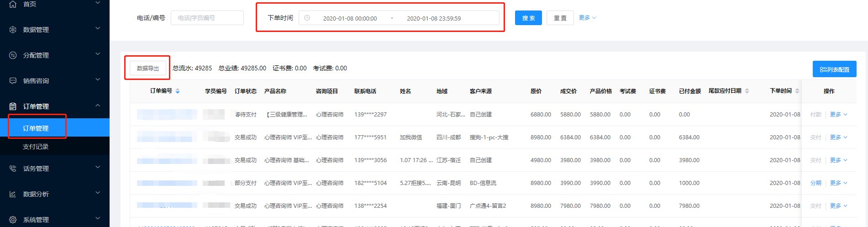Click the blue 搜索 button

528,18
